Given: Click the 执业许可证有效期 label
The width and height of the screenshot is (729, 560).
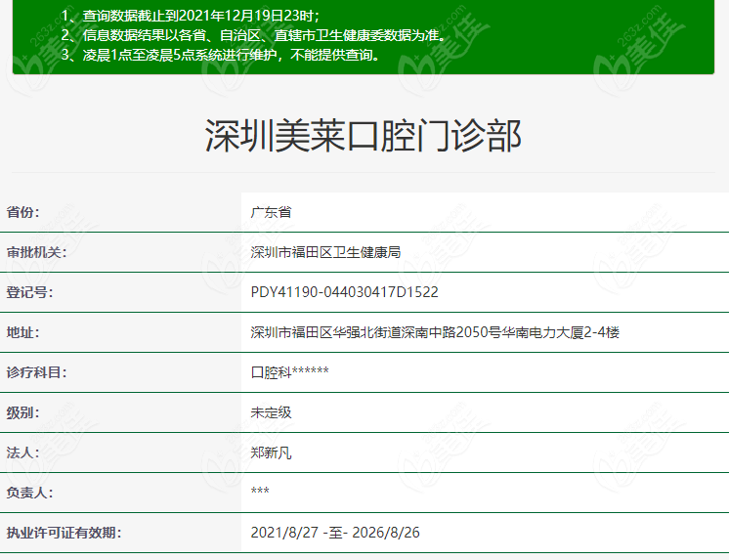Looking at the screenshot, I should pyautogui.click(x=64, y=532).
